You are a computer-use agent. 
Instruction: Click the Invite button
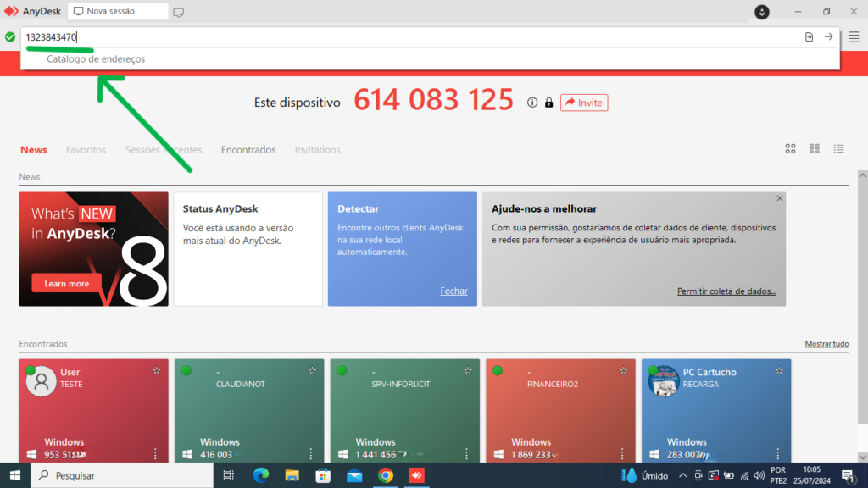click(584, 103)
